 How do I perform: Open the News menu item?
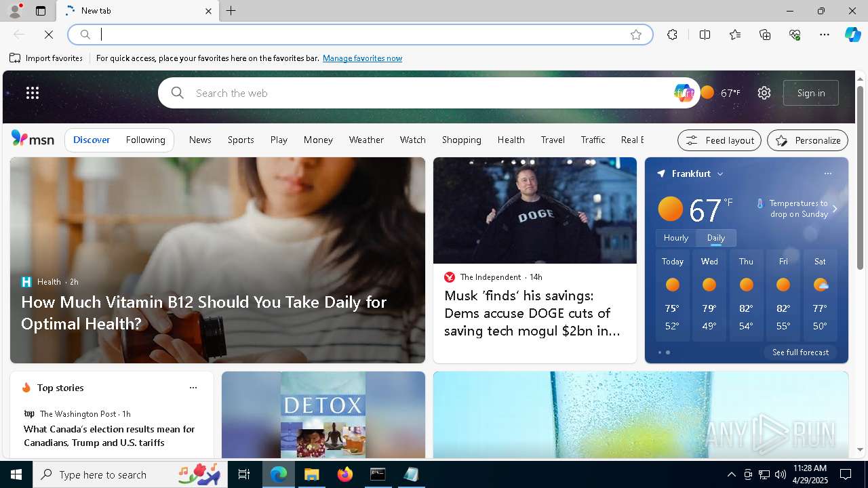click(200, 140)
